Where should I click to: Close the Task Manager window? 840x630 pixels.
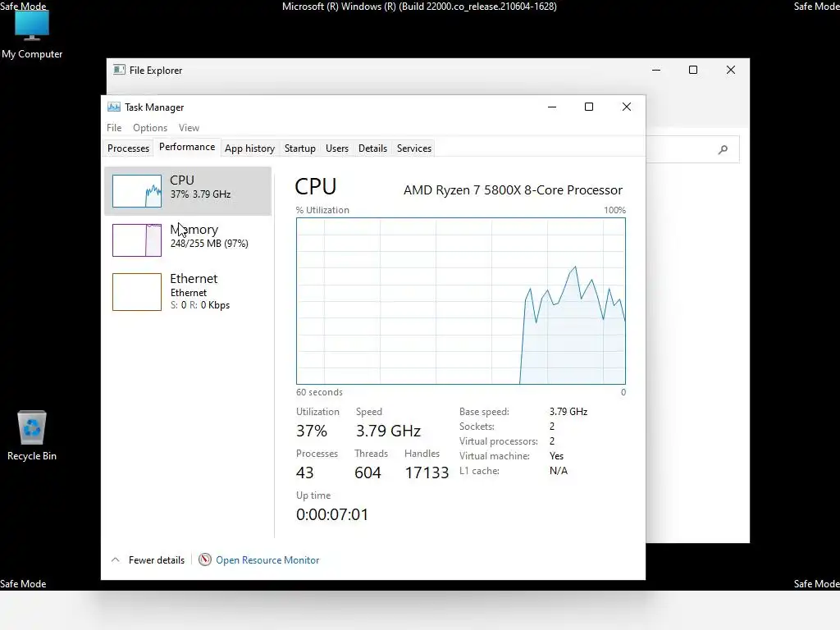tap(626, 107)
